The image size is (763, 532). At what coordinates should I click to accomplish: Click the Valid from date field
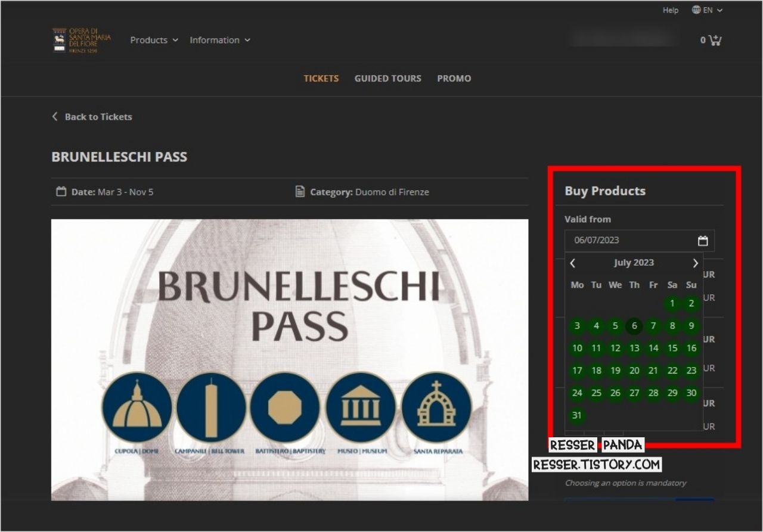(640, 241)
